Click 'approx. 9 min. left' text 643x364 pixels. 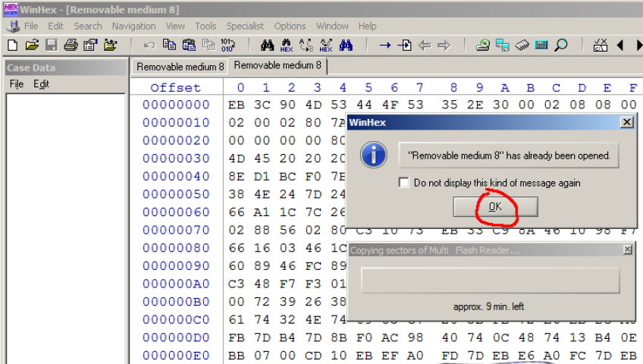point(488,306)
